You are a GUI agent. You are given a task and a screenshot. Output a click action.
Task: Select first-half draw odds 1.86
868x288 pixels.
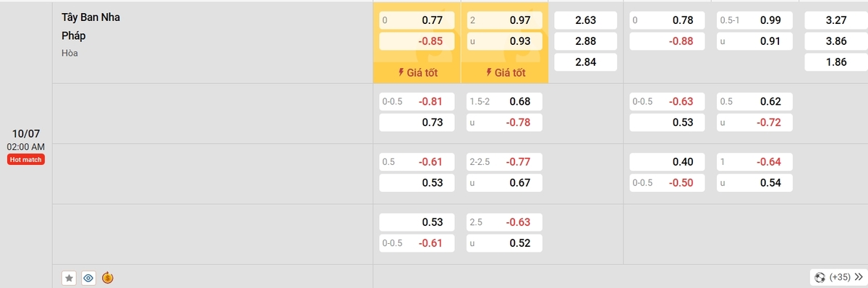point(835,62)
